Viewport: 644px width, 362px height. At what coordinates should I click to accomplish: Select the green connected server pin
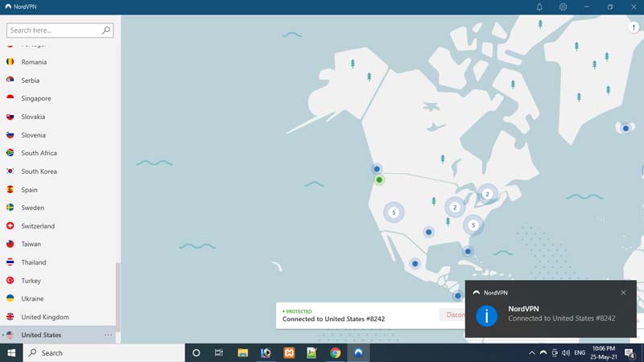[x=379, y=179]
